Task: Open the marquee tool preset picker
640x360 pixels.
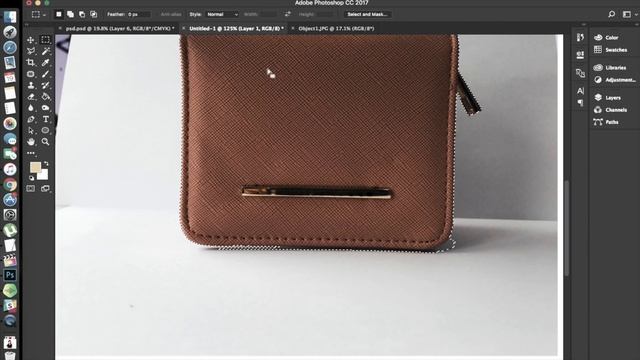Action: point(39,14)
